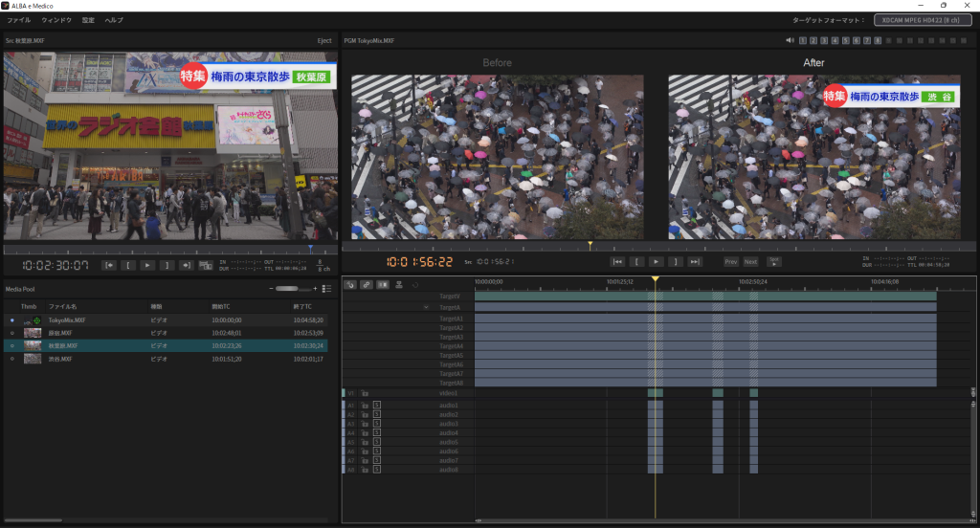This screenshot has width=980, height=528.
Task: Collapse the TargetA track group
Action: pos(426,307)
